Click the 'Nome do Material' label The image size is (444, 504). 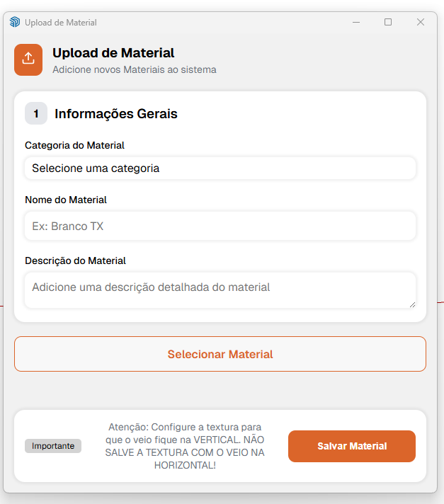[x=66, y=200]
